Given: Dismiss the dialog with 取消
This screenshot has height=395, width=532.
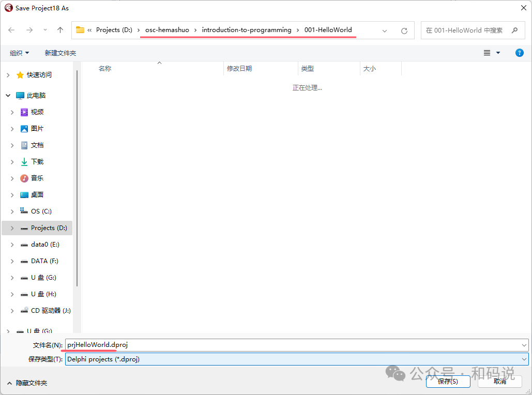Looking at the screenshot, I should coord(499,381).
